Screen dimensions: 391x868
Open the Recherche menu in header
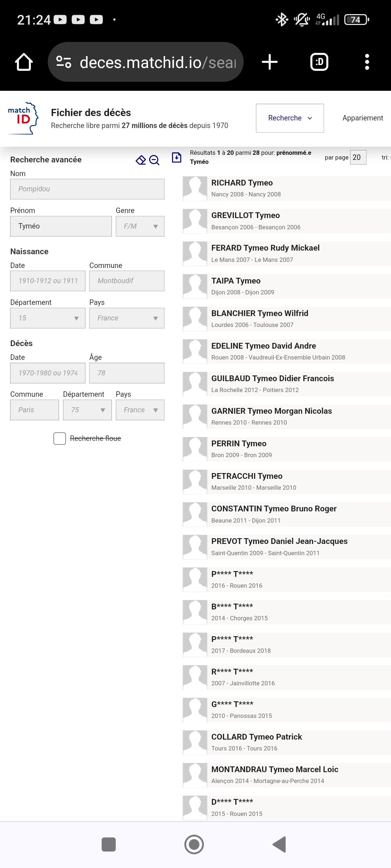(290, 118)
